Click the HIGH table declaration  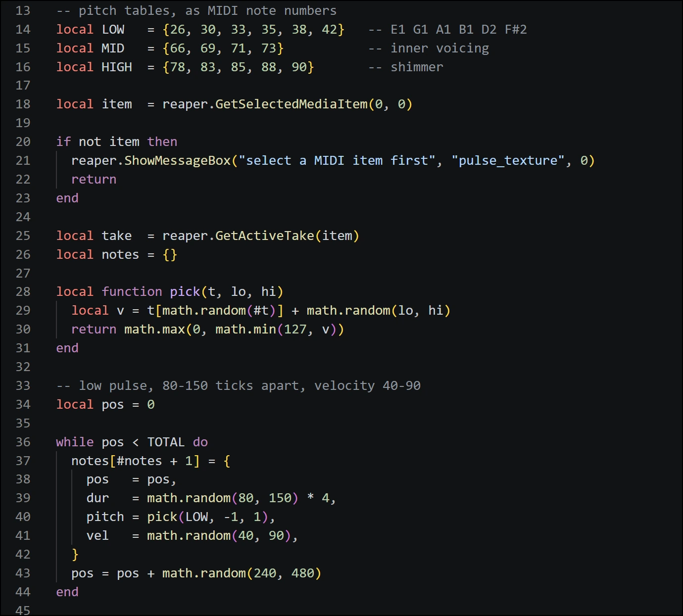[x=117, y=67]
